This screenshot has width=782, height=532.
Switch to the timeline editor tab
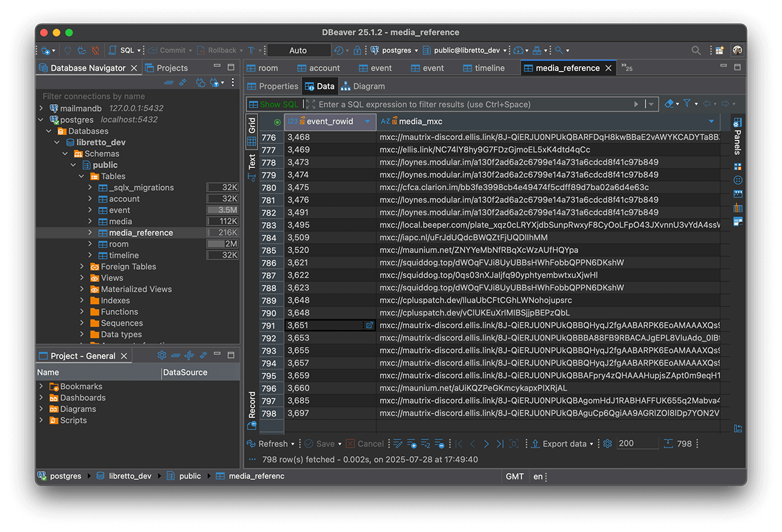pyautogui.click(x=484, y=68)
